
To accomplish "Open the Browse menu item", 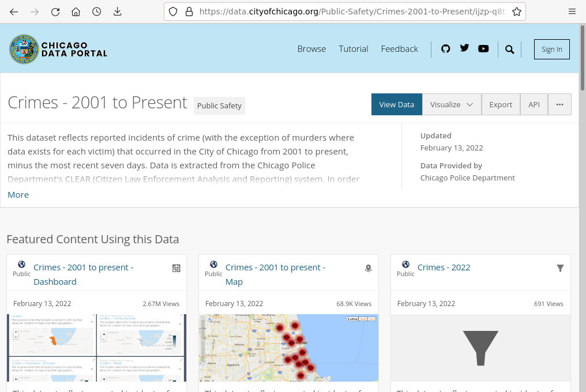I will tap(311, 49).
